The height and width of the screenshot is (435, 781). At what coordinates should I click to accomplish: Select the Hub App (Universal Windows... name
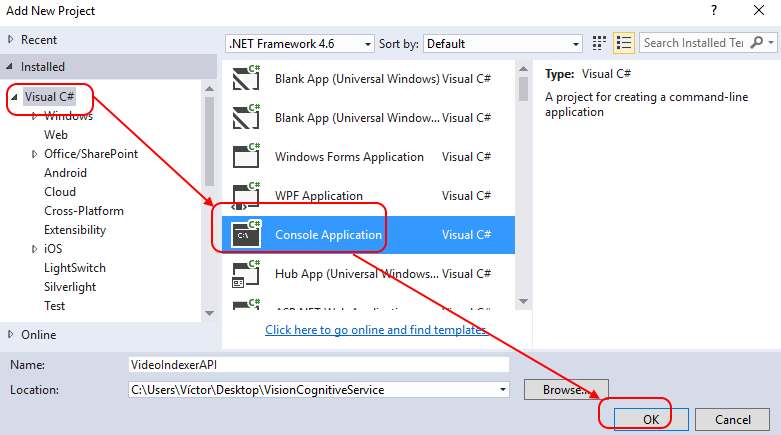click(x=357, y=274)
